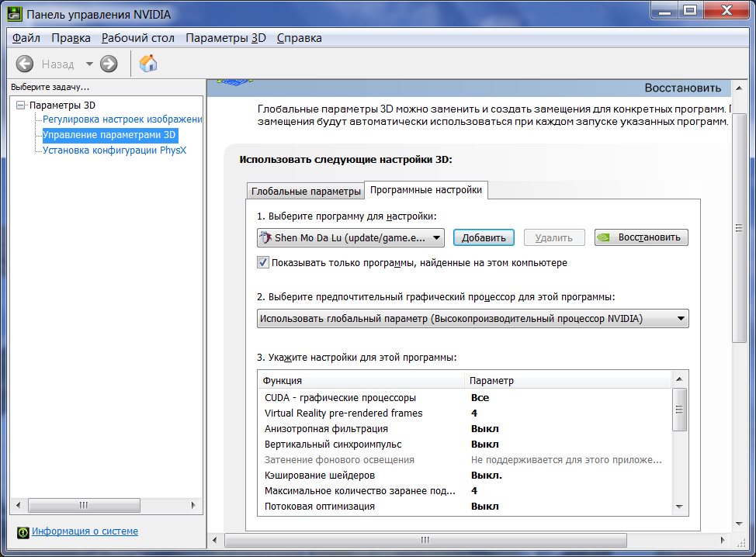The width and height of the screenshot is (756, 557).
Task: Open the Shen Mo Da Lu program dropdown
Action: [350, 237]
